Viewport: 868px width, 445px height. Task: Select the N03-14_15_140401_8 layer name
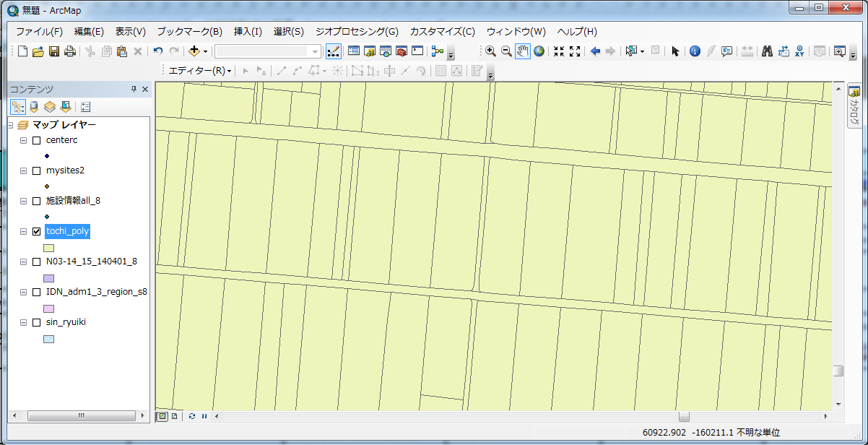tap(91, 262)
